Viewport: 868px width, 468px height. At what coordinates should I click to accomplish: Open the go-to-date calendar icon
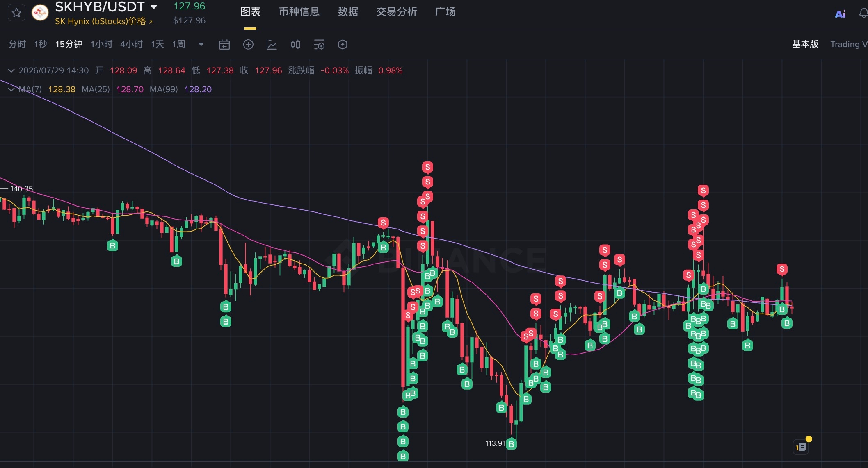(224, 45)
